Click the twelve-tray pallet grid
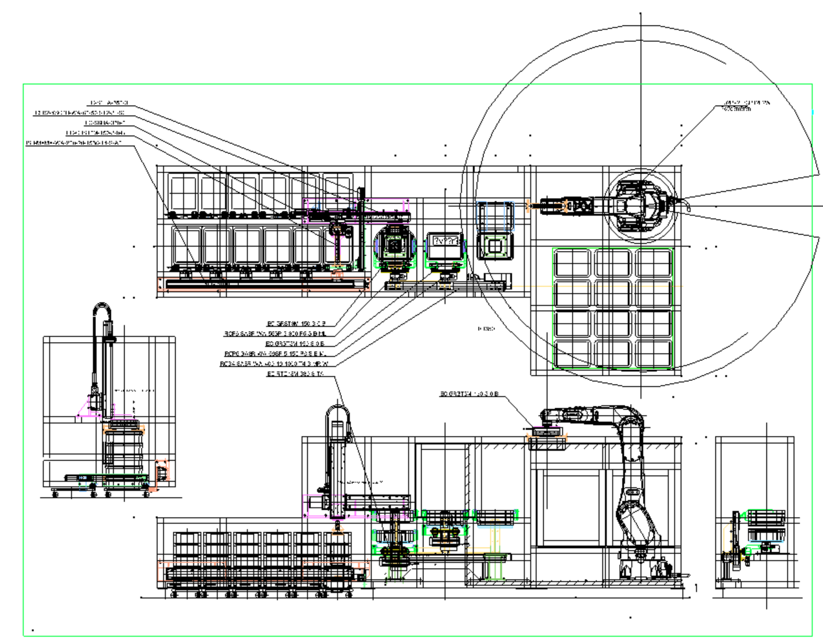The image size is (823, 644). (x=613, y=307)
